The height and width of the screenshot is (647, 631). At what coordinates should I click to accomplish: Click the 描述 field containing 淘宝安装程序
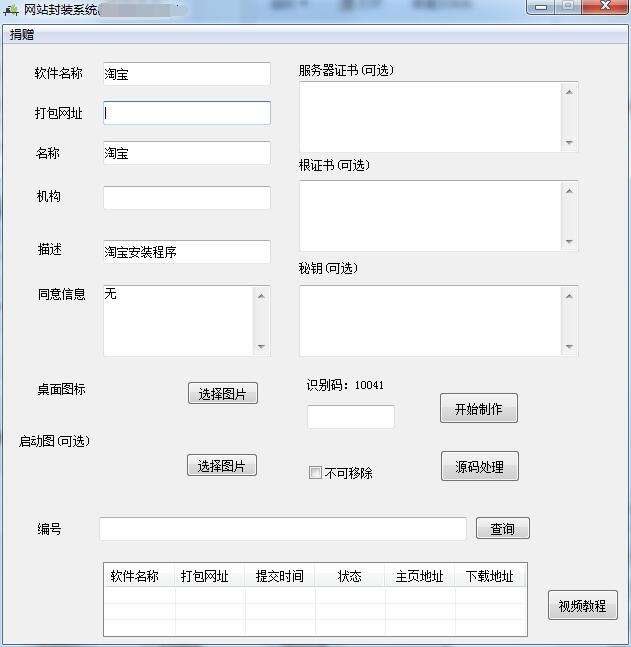[187, 252]
